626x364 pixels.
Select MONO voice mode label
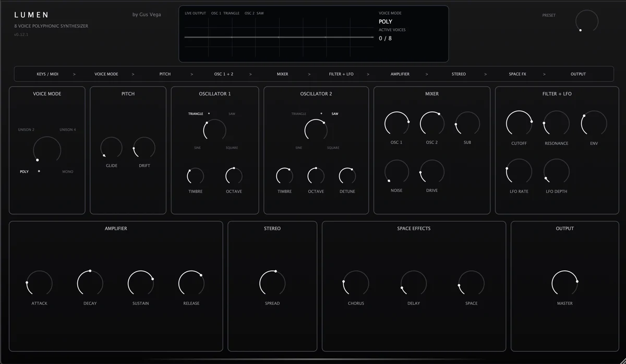coord(68,172)
